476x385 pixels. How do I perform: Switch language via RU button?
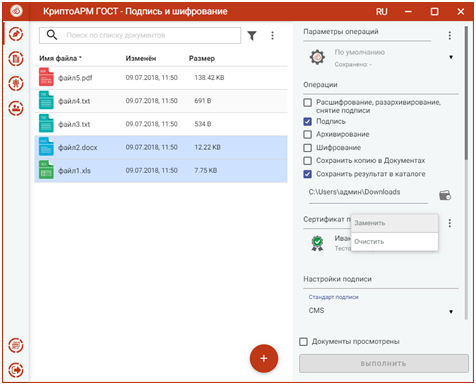point(382,12)
